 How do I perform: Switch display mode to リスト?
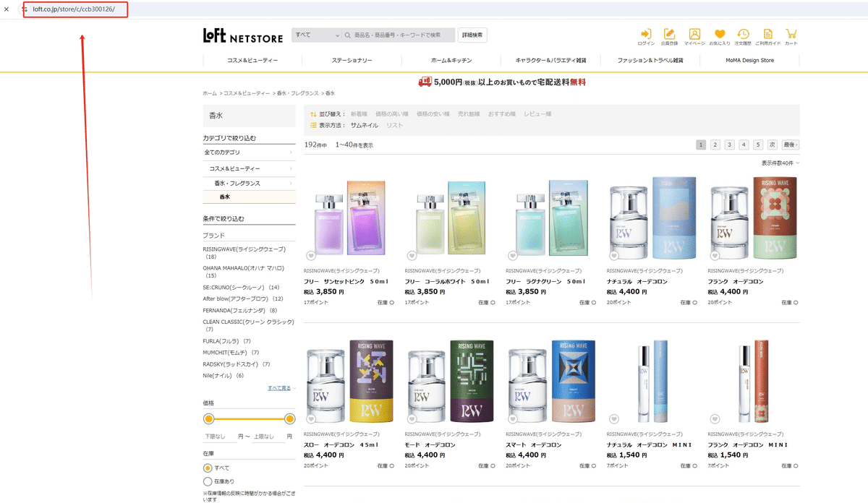tap(395, 125)
